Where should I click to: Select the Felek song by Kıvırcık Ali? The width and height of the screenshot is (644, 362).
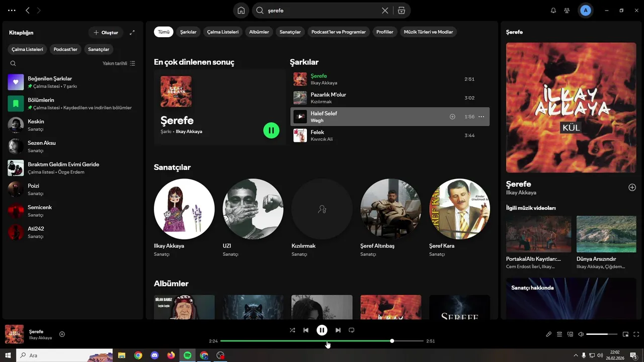tap(390, 136)
